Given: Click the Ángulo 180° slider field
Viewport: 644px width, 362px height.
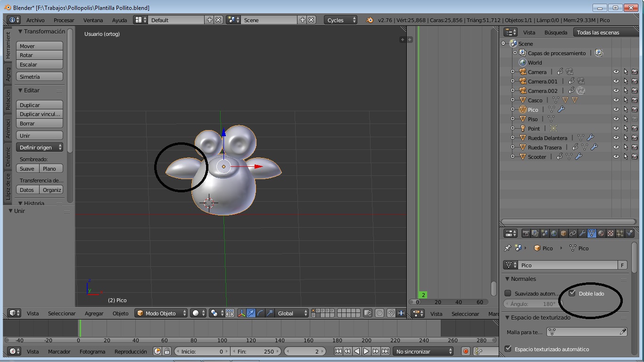Looking at the screenshot, I should click(530, 304).
